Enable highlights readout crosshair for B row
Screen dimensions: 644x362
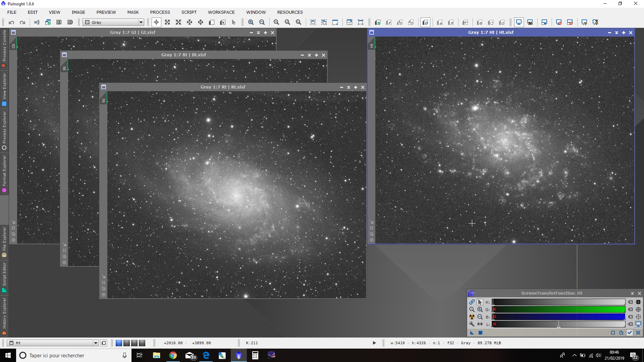pos(638,317)
